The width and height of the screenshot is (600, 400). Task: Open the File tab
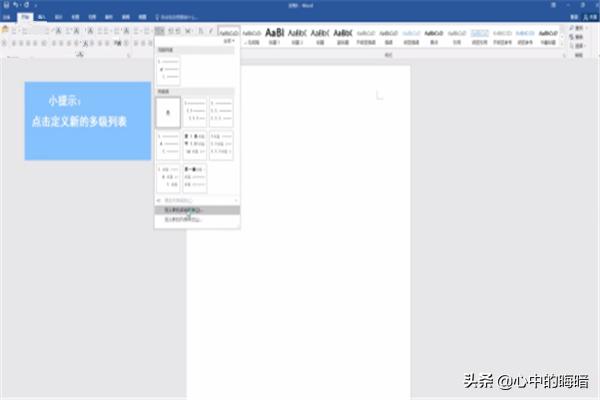(x=7, y=17)
